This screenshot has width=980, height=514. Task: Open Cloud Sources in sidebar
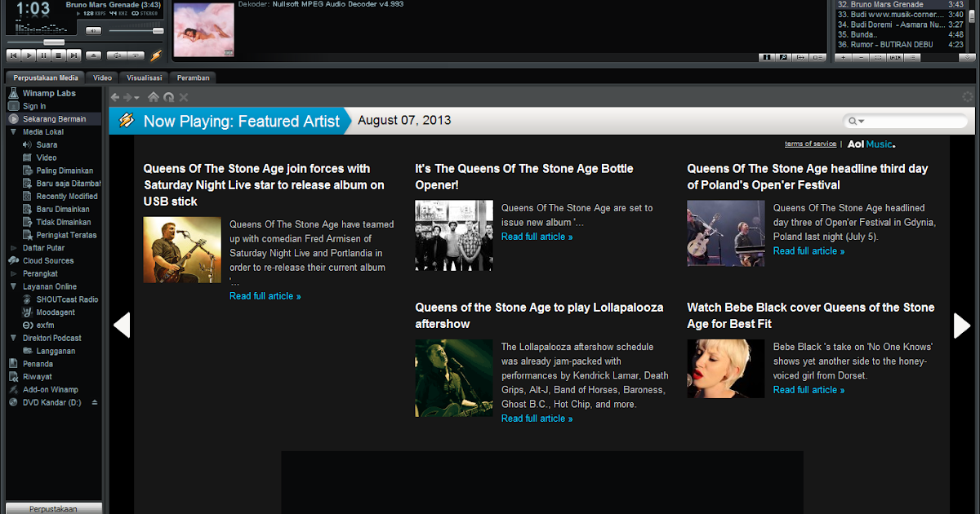[x=48, y=260]
